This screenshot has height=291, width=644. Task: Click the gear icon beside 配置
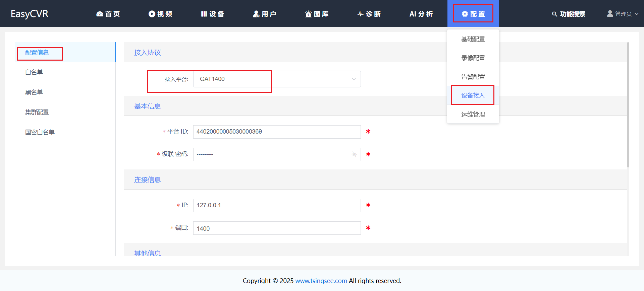click(x=465, y=14)
